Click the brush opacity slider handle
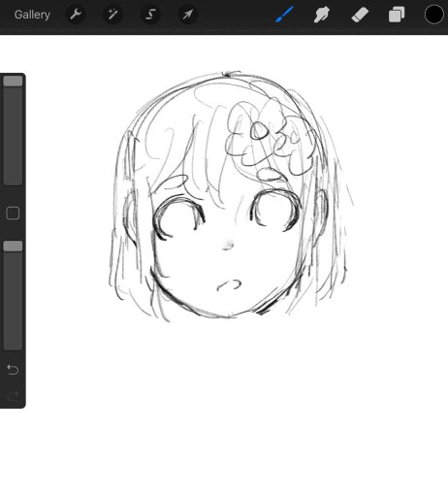This screenshot has height=497, width=448. pos(13,246)
